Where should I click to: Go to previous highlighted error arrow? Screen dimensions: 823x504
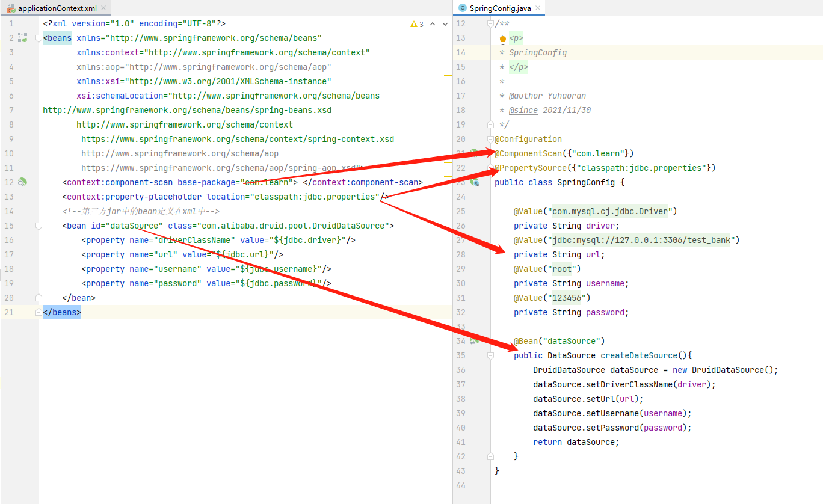click(x=433, y=25)
